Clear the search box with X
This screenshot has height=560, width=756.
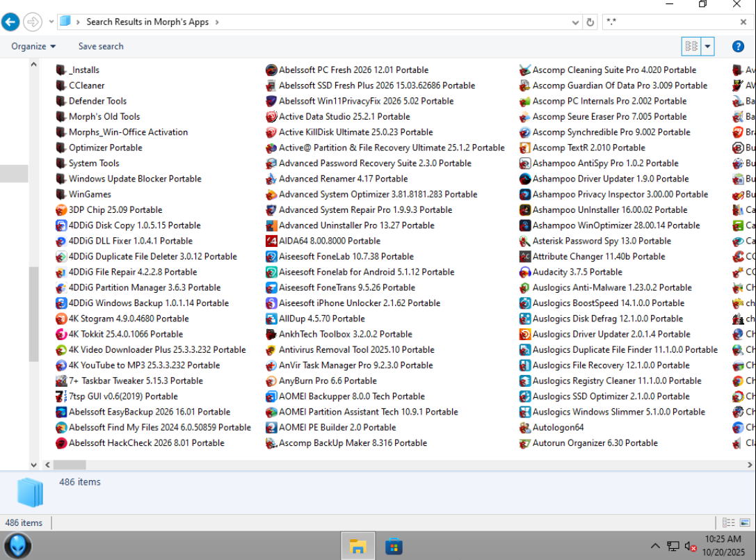(x=743, y=22)
